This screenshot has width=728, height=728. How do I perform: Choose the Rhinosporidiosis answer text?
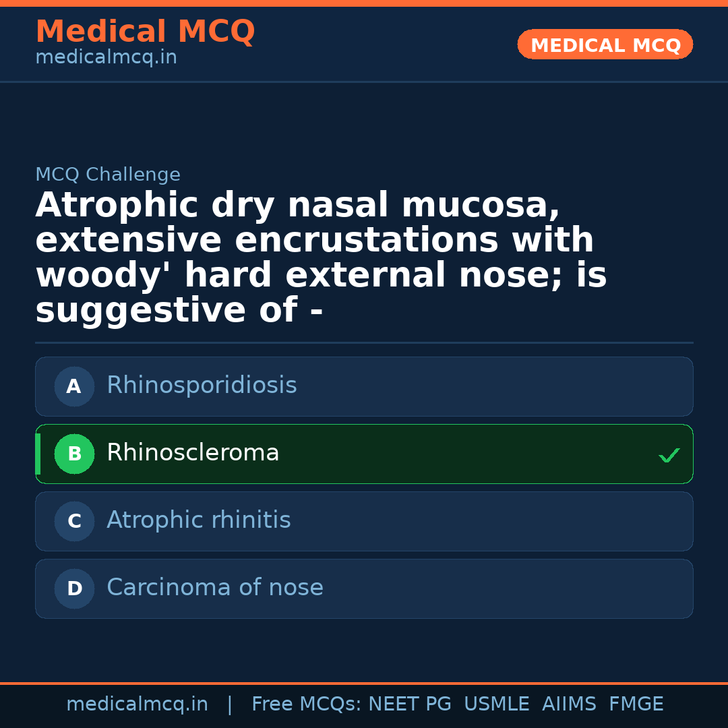202,386
